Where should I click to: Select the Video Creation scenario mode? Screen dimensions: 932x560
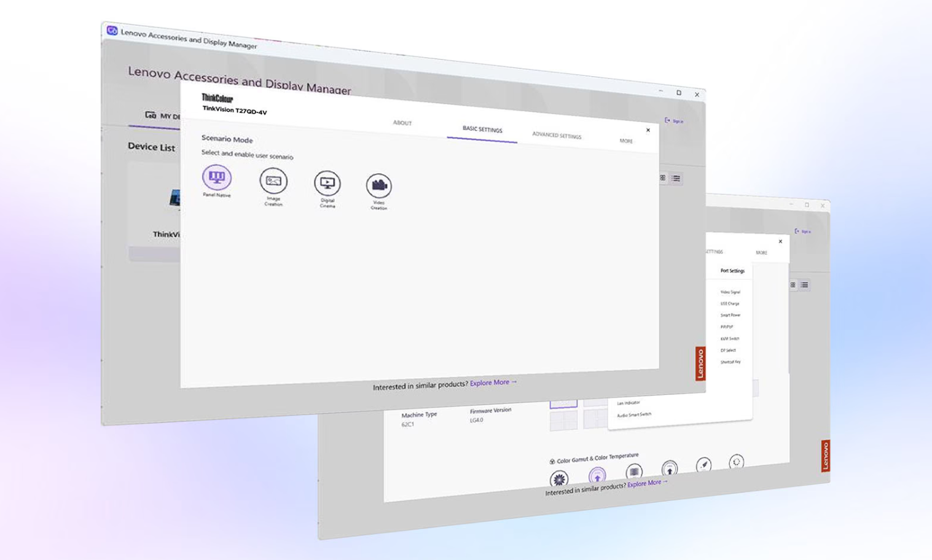click(378, 185)
